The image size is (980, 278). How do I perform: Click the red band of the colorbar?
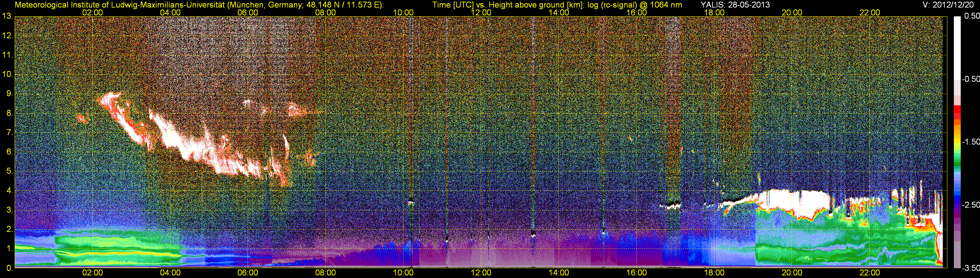pyautogui.click(x=957, y=113)
